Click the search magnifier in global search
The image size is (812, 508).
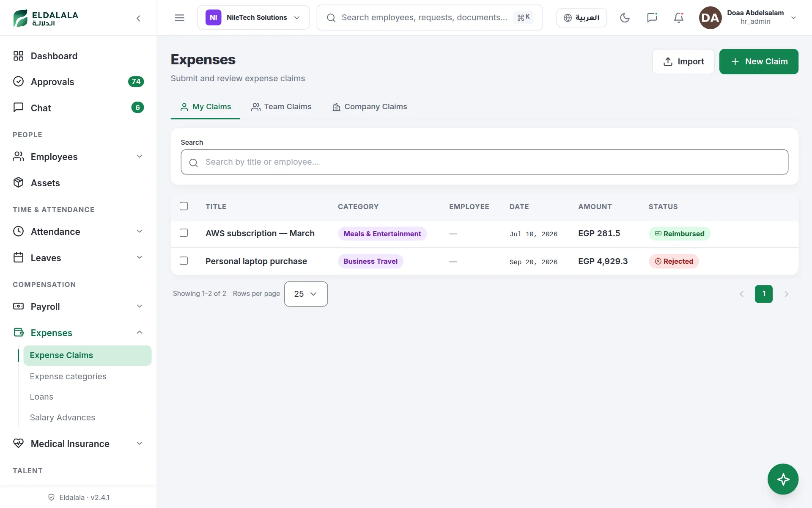[331, 18]
